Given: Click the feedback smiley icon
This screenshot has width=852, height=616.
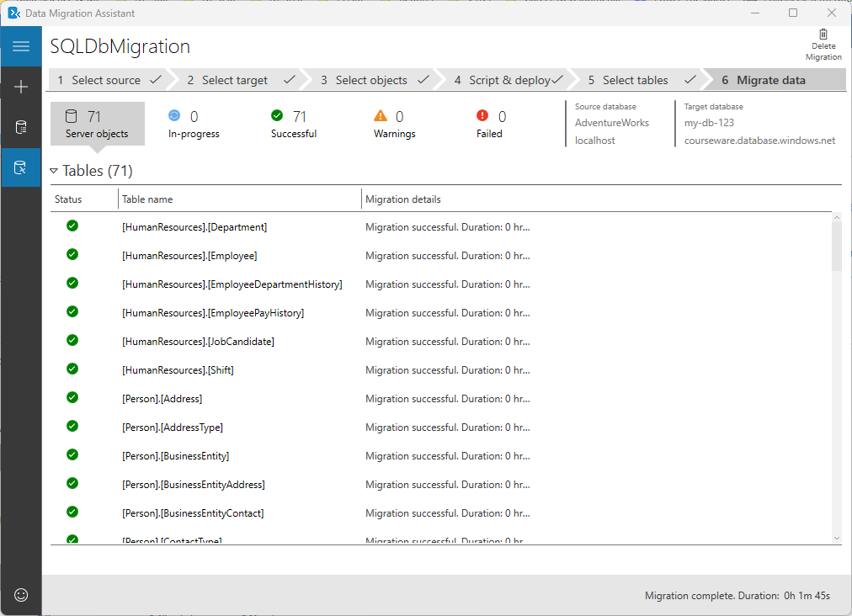Looking at the screenshot, I should (x=21, y=596).
